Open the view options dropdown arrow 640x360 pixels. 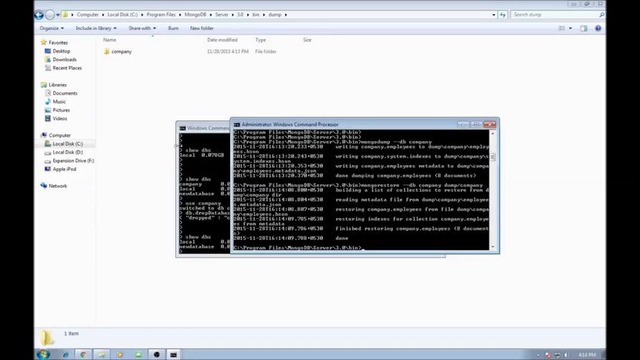(570, 28)
